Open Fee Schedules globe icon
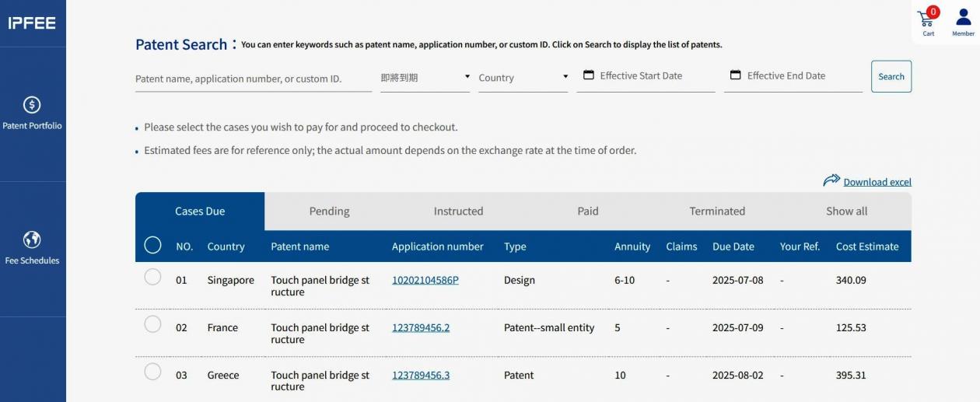Screen dimensions: 980x402 [32, 239]
